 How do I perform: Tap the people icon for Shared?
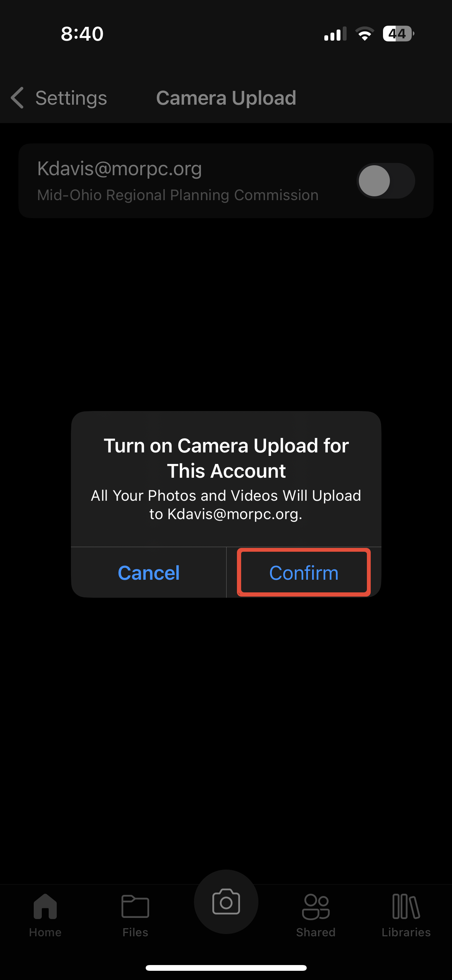click(x=316, y=907)
